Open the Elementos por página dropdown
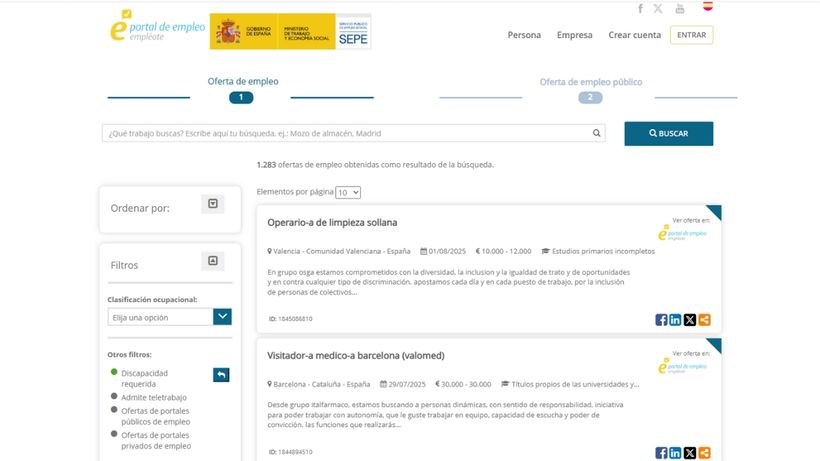Screen dimensions: 820x461 tap(348, 192)
